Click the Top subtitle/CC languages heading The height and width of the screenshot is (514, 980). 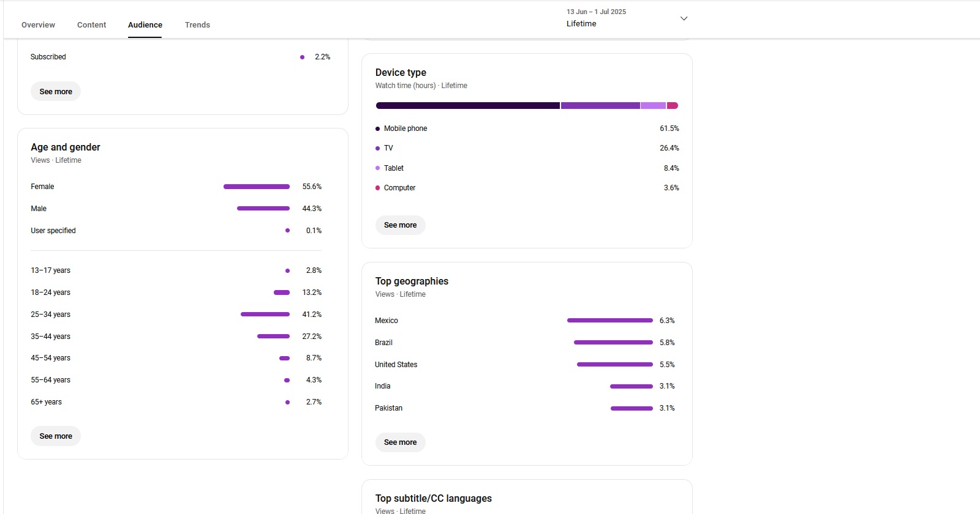pos(434,499)
